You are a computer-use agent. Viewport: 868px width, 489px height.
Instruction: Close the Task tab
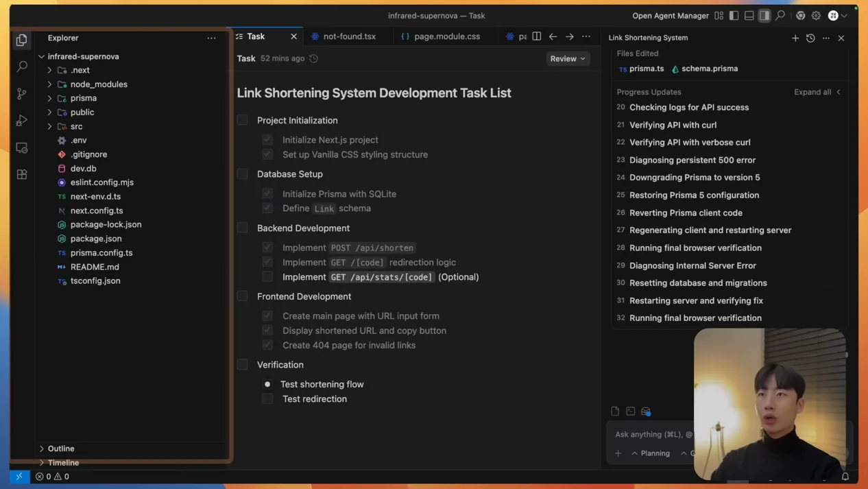(x=294, y=36)
